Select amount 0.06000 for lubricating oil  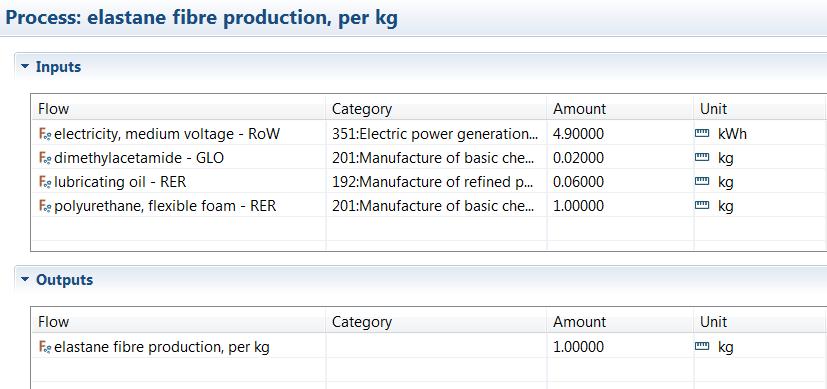click(578, 182)
